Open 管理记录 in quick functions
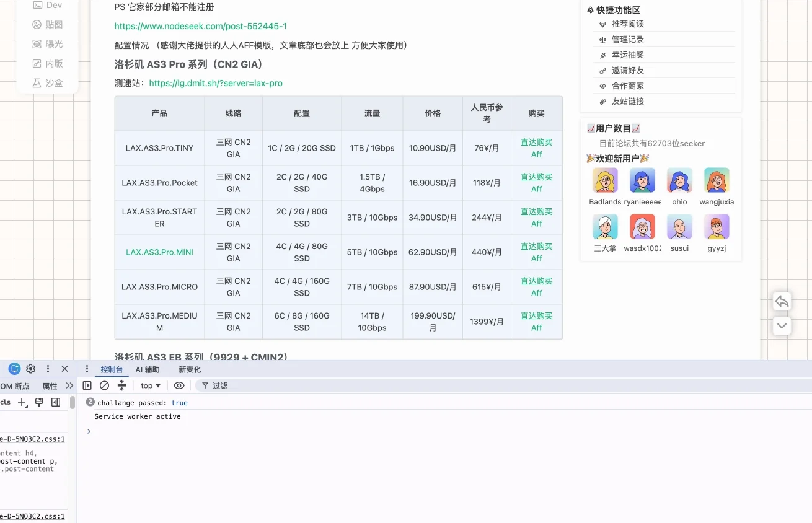 pyautogui.click(x=627, y=39)
